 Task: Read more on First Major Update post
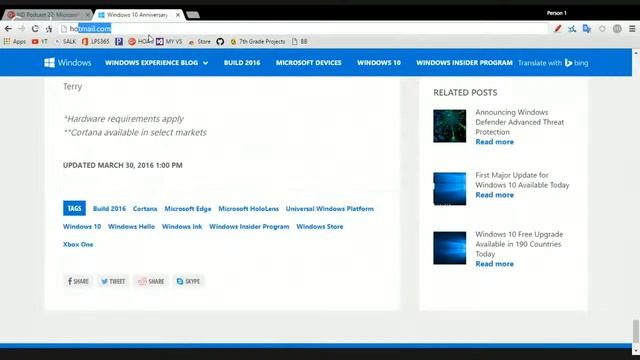point(495,195)
